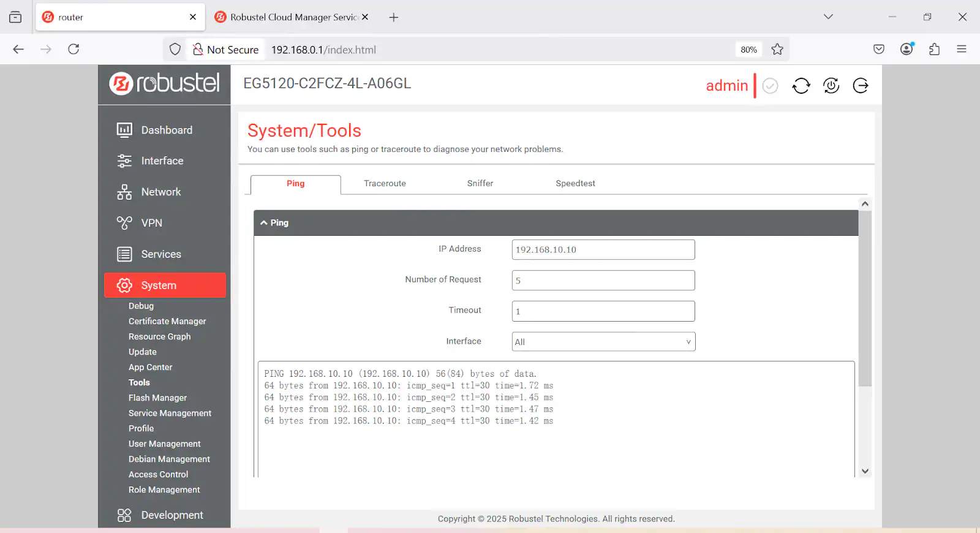Open the Services list icon
The image size is (980, 533).
124,254
